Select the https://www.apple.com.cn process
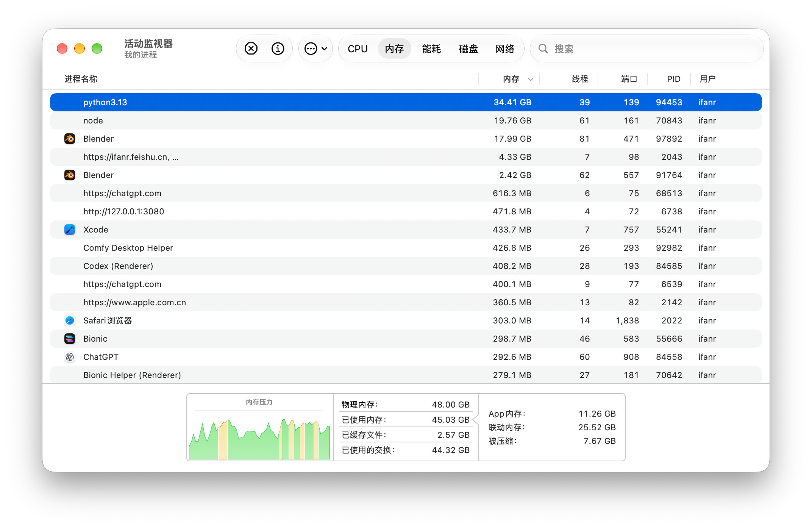This screenshot has height=528, width=812. 406,302
